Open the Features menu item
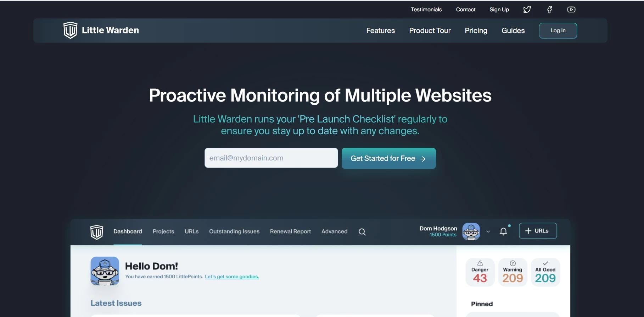 380,31
